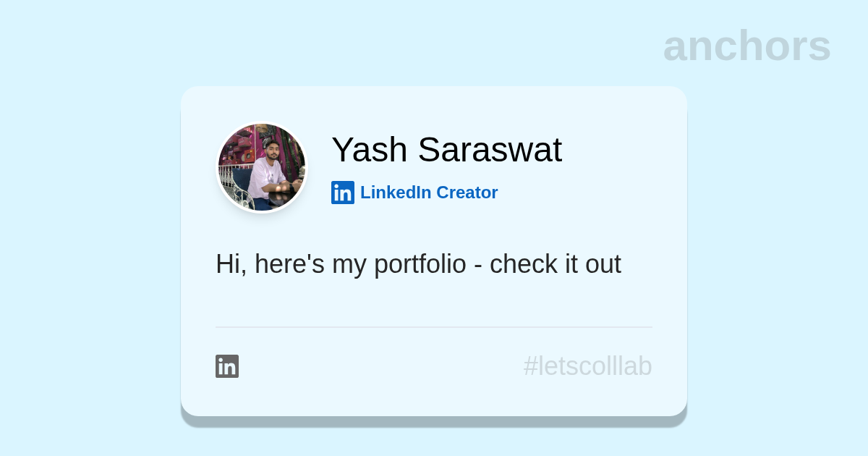Click the LinkedIn Creator label
Viewport: 868px width, 456px height.
click(x=429, y=193)
